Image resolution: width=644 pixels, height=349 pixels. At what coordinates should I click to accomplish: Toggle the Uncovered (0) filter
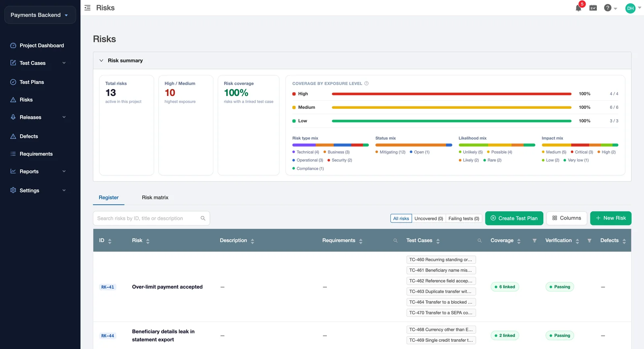click(x=429, y=218)
